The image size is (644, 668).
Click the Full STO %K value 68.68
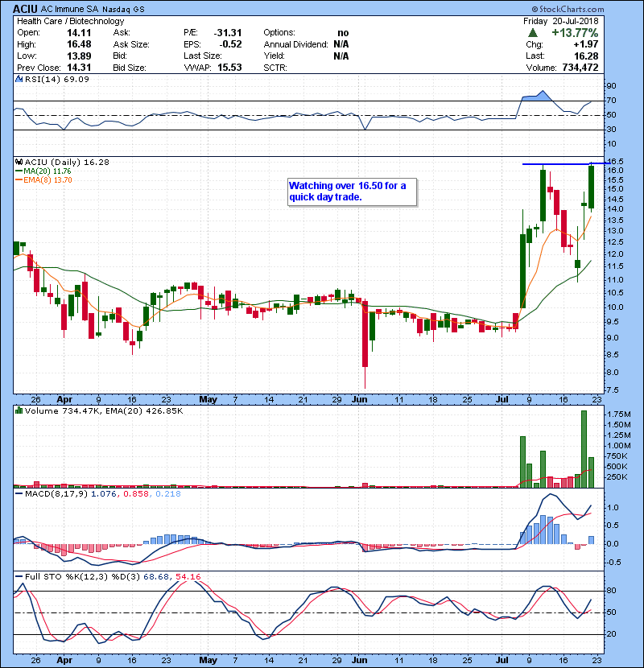click(x=156, y=576)
